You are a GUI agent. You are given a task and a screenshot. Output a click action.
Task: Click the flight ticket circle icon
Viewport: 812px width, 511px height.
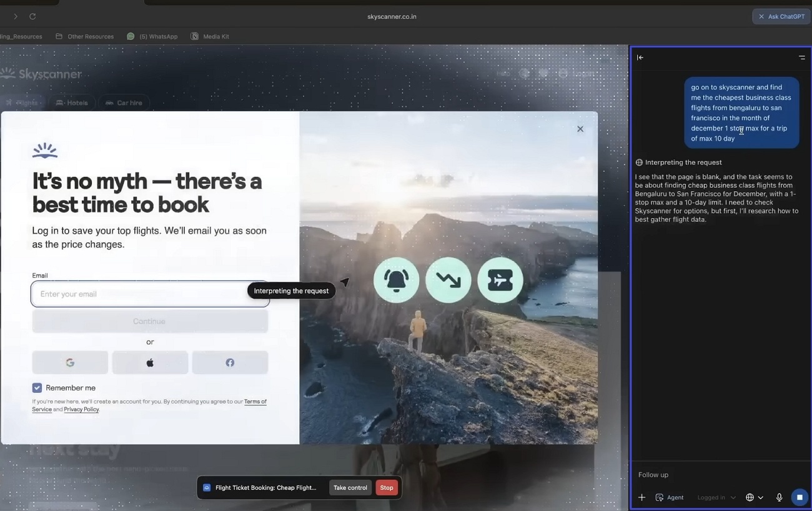coord(500,280)
